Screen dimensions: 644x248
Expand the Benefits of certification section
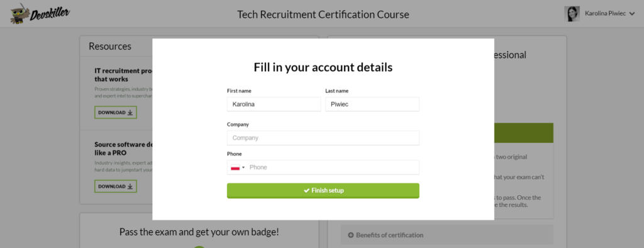click(447, 235)
